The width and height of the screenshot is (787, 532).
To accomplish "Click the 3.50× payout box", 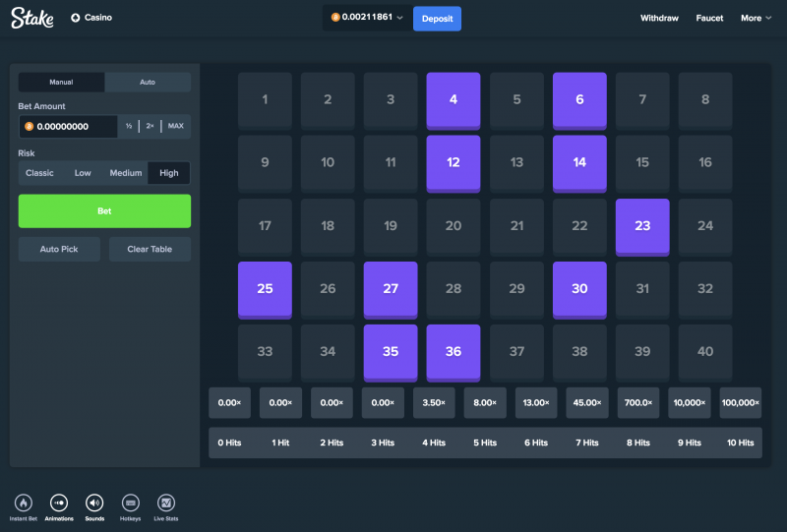I will (434, 402).
